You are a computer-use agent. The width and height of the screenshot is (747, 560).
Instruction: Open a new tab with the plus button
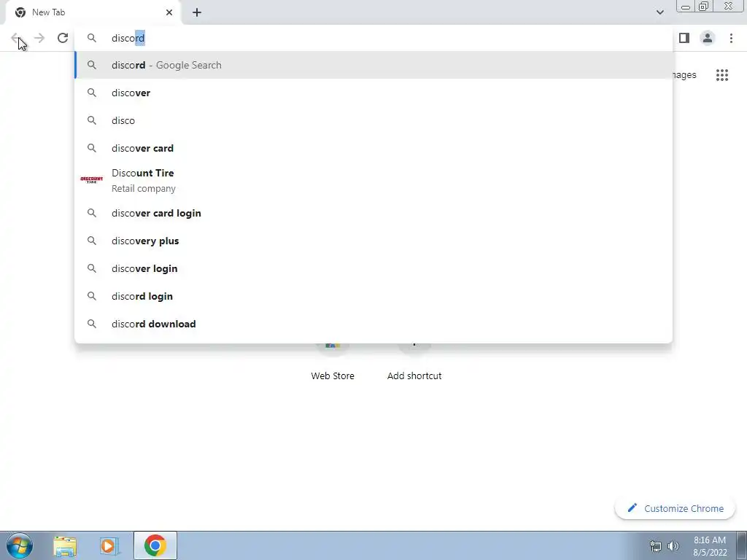tap(197, 12)
